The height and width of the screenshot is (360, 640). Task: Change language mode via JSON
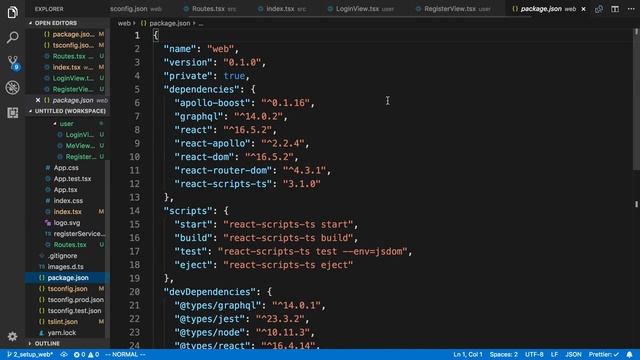click(x=573, y=355)
